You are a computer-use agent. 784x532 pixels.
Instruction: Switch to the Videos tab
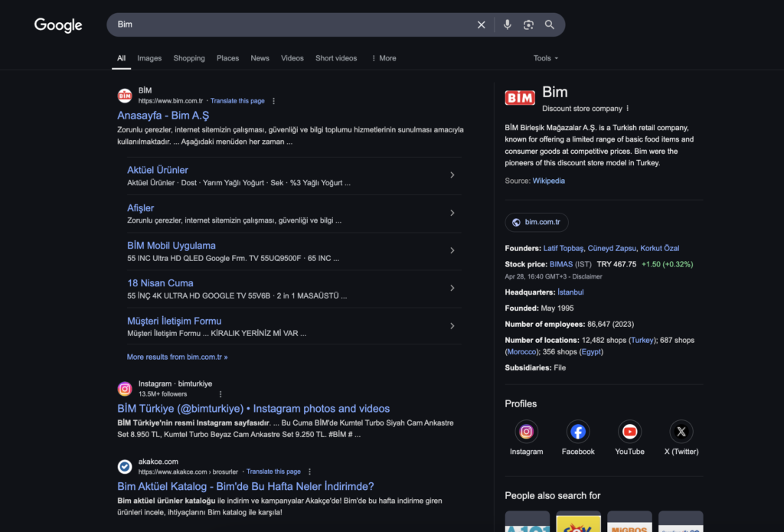(292, 58)
